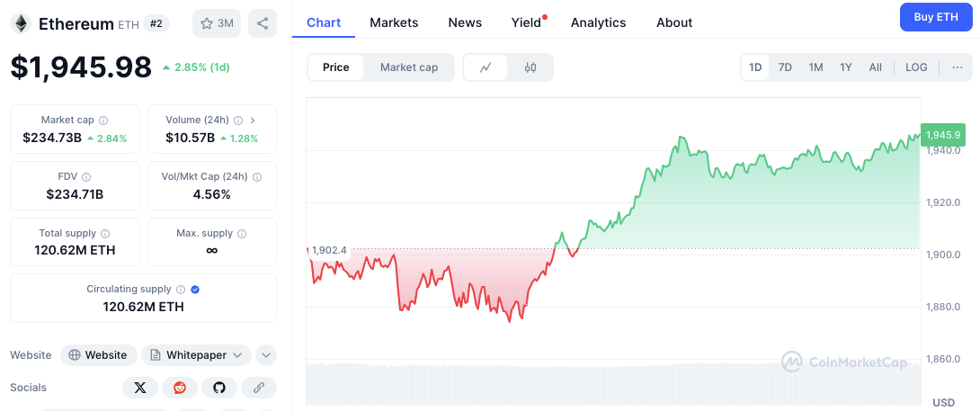Open more chart options ellipsis menu

pyautogui.click(x=957, y=67)
